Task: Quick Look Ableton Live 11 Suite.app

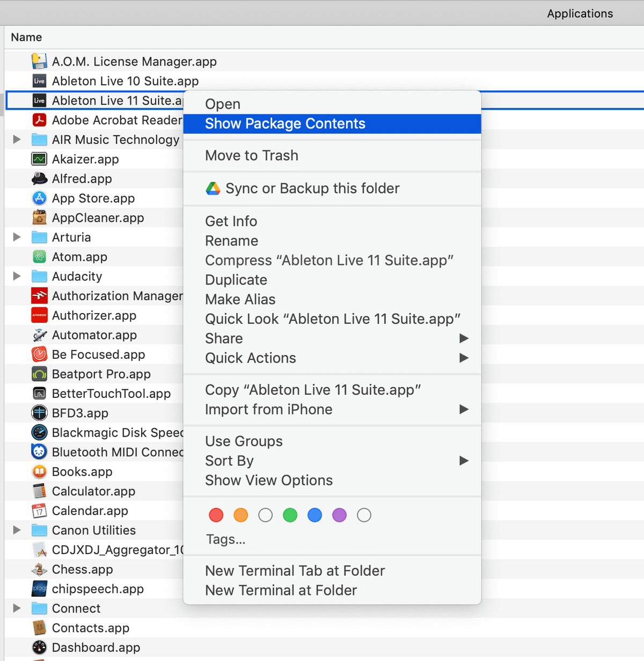Action: pyautogui.click(x=332, y=319)
